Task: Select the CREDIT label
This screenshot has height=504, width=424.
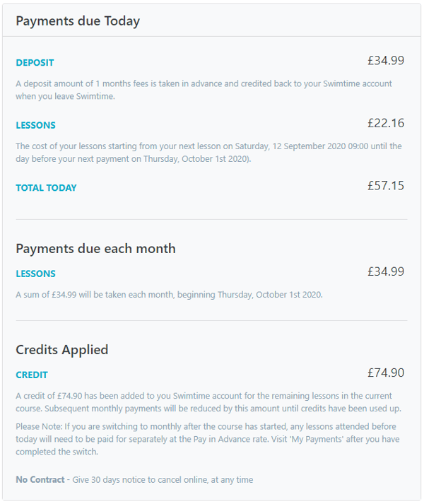Action: point(32,375)
